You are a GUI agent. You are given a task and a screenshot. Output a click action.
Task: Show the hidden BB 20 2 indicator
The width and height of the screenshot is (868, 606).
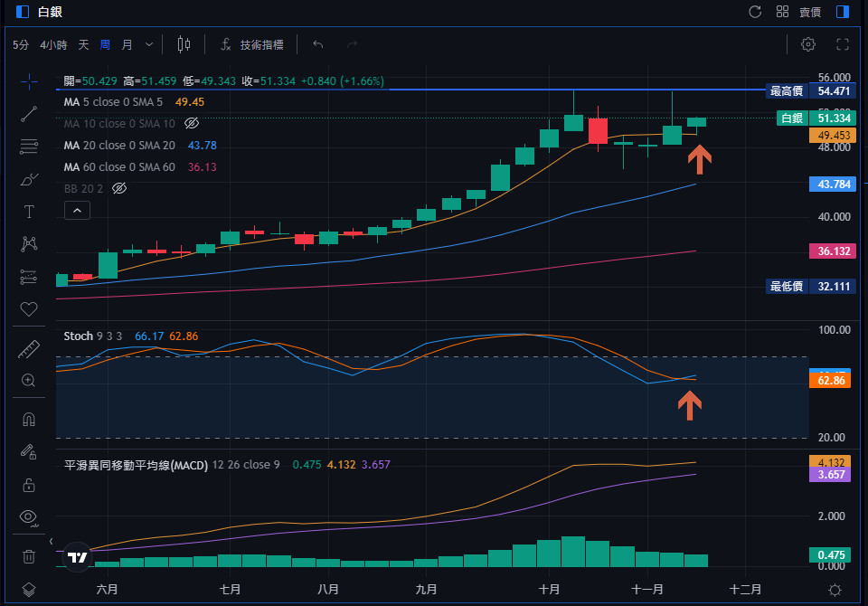(x=119, y=188)
